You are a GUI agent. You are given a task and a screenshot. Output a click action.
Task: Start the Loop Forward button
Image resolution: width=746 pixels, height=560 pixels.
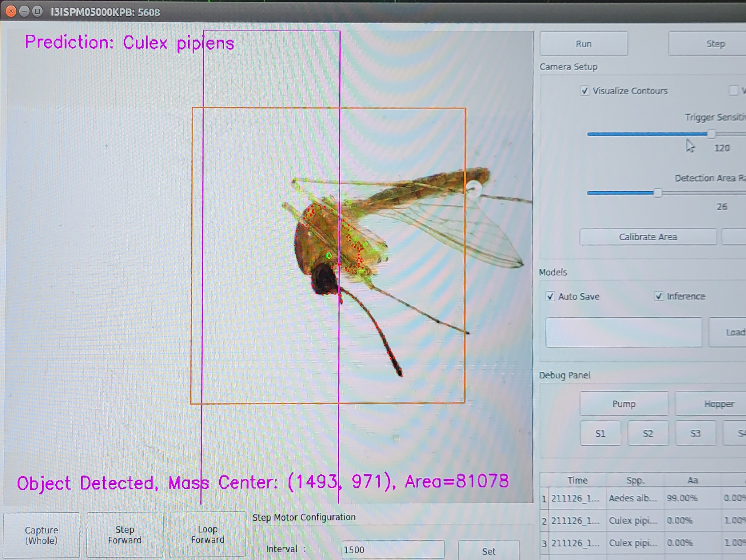click(x=208, y=534)
